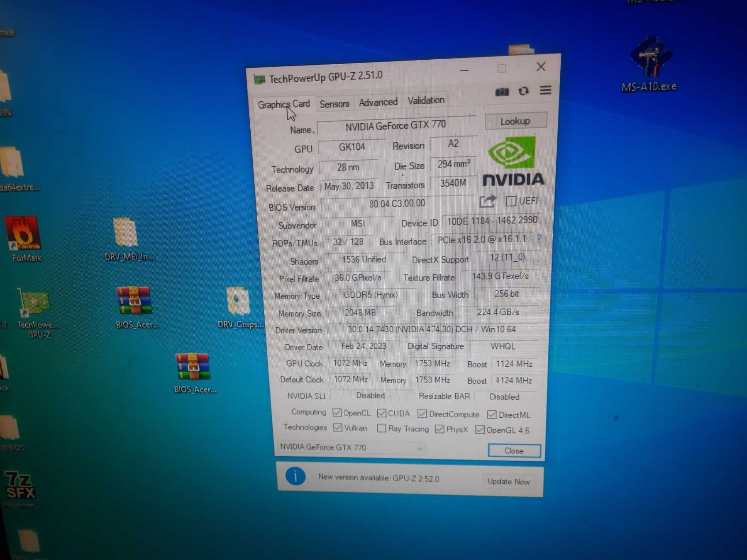This screenshot has height=560, width=747.
Task: Click the refresh arrows icon in GPU-Z
Action: (x=523, y=91)
